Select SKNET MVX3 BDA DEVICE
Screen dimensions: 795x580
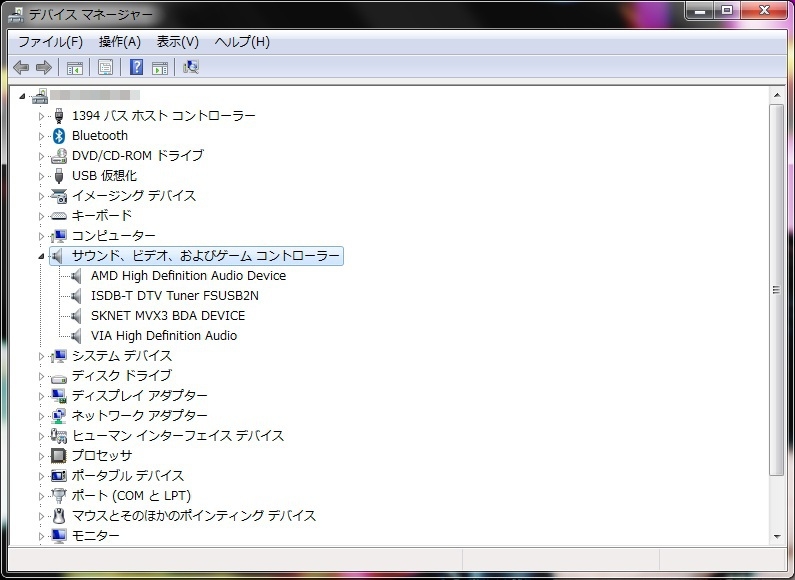click(x=168, y=316)
